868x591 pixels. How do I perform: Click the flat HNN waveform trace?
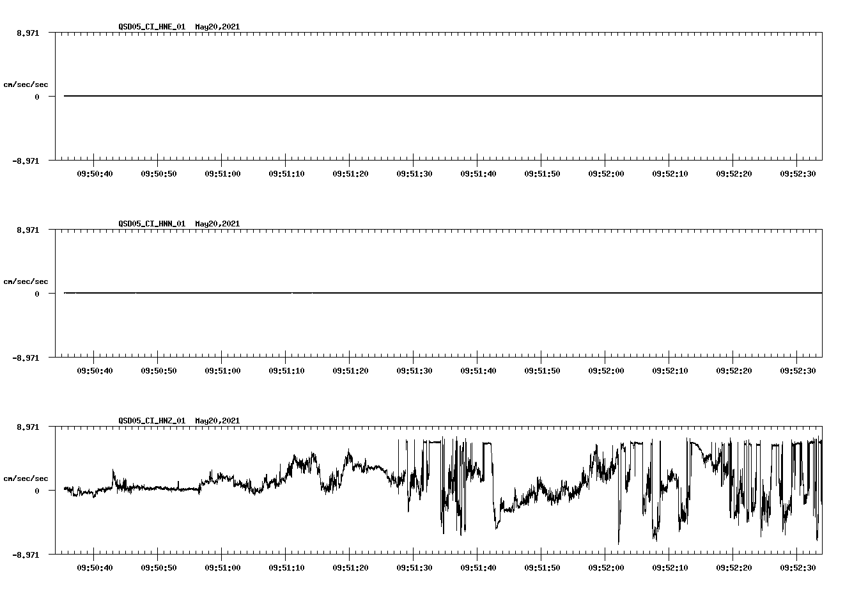coord(384,294)
